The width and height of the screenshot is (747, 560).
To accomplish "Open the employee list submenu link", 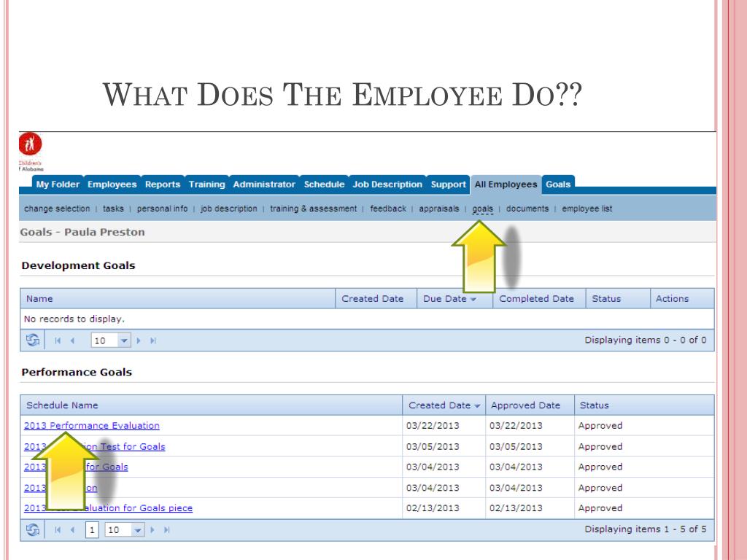I will click(x=587, y=209).
